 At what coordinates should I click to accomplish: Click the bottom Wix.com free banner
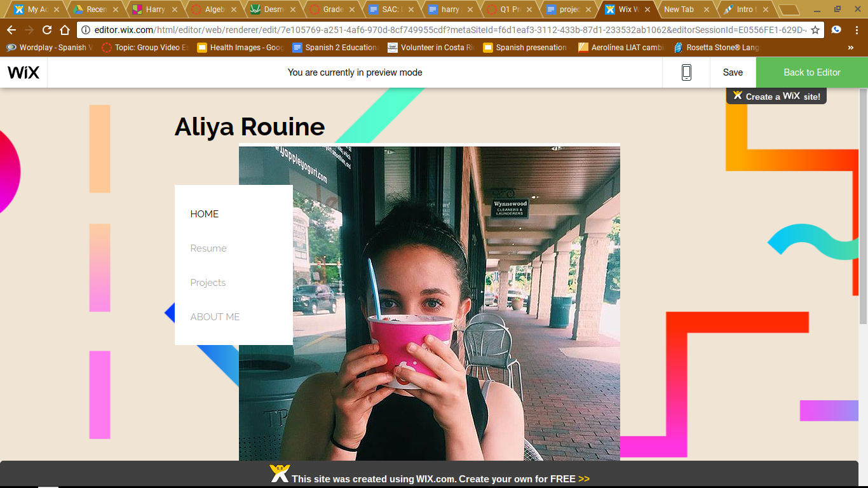click(433, 478)
